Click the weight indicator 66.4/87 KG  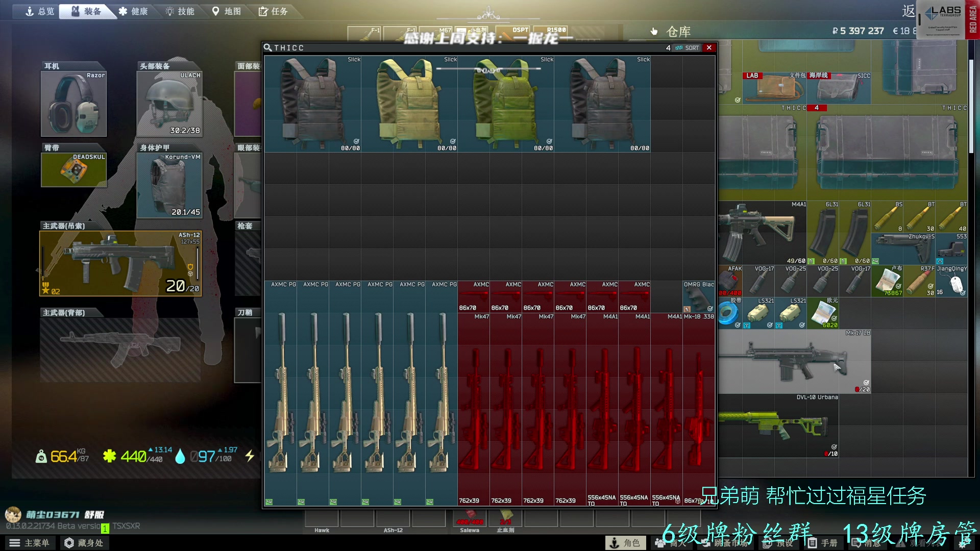(62, 456)
